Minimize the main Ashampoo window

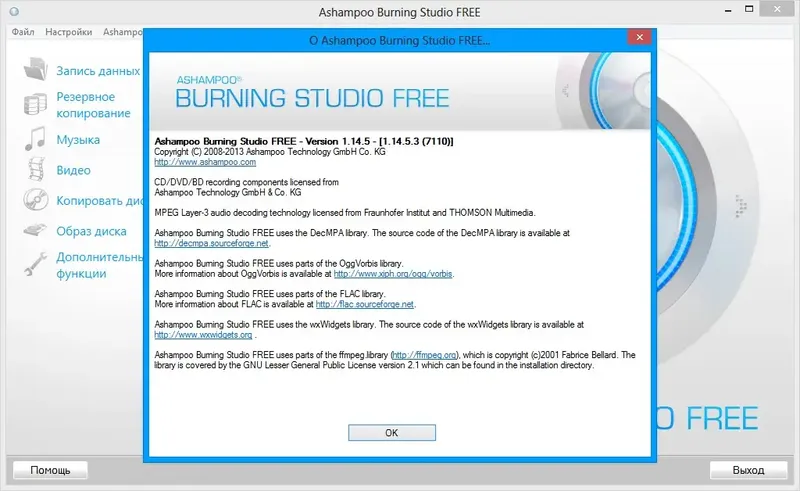[728, 10]
